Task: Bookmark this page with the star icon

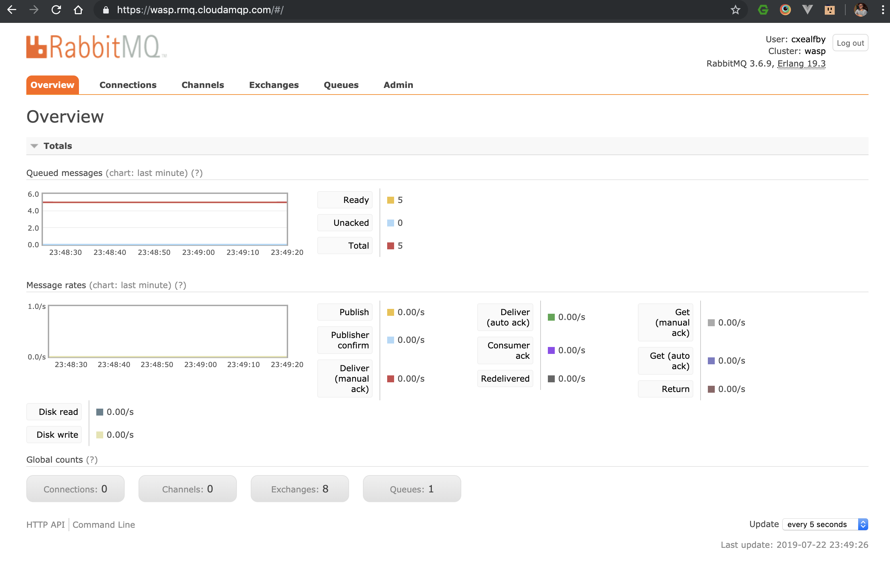Action: pyautogui.click(x=735, y=10)
